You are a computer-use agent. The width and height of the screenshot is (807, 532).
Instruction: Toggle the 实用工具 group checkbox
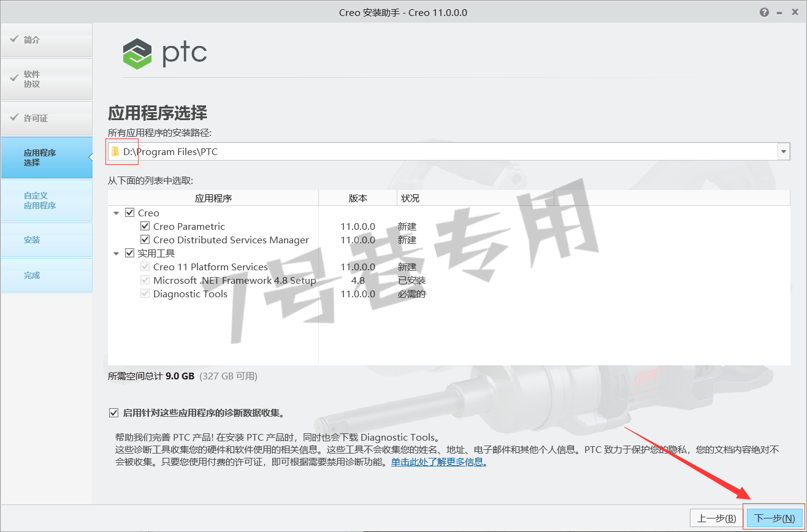[129, 253]
